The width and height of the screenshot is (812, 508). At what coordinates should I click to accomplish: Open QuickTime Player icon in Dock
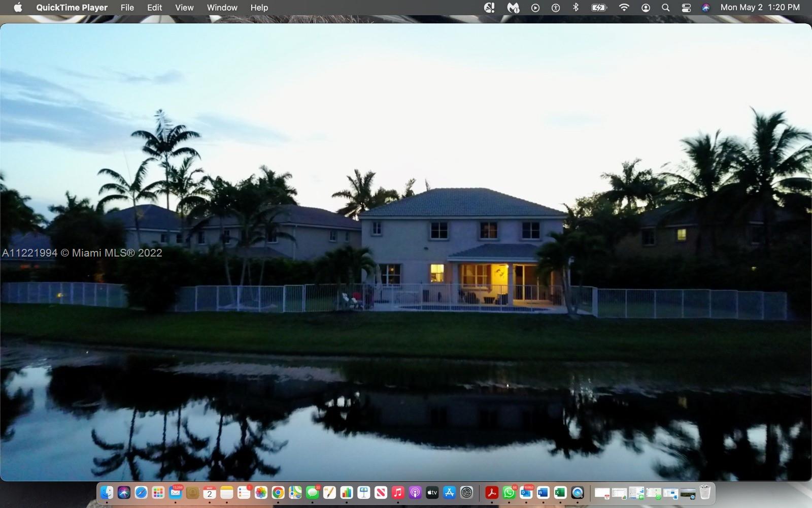[x=577, y=493]
